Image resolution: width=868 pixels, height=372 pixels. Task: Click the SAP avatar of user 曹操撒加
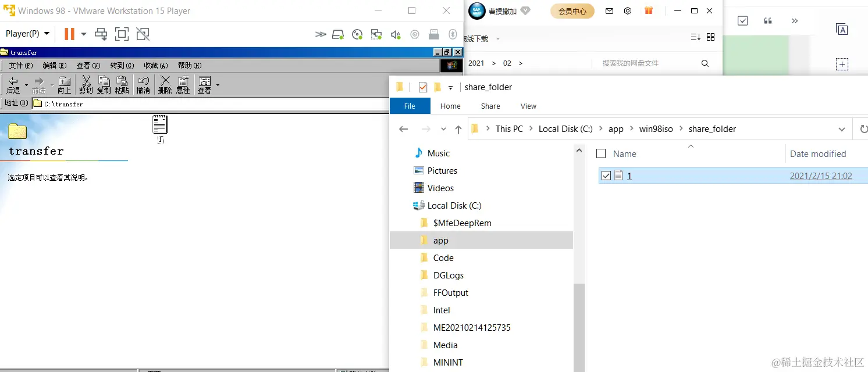click(476, 11)
